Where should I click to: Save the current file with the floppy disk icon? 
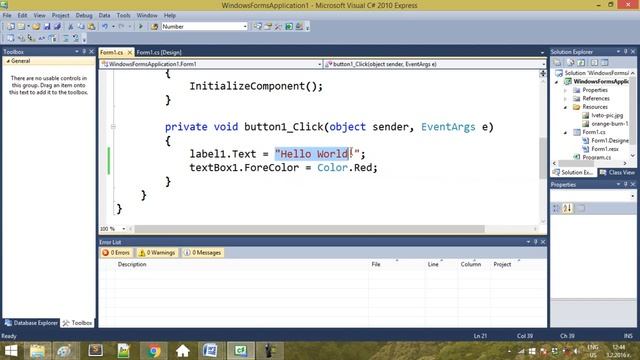(x=47, y=27)
